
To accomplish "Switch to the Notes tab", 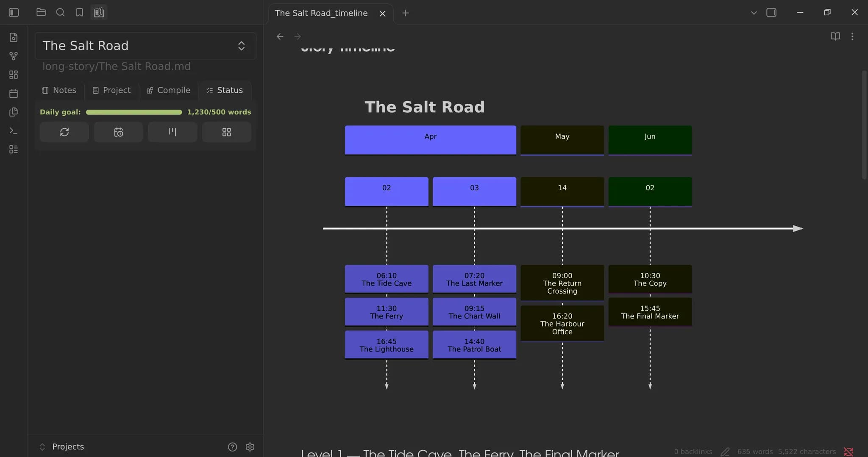I will pyautogui.click(x=59, y=90).
